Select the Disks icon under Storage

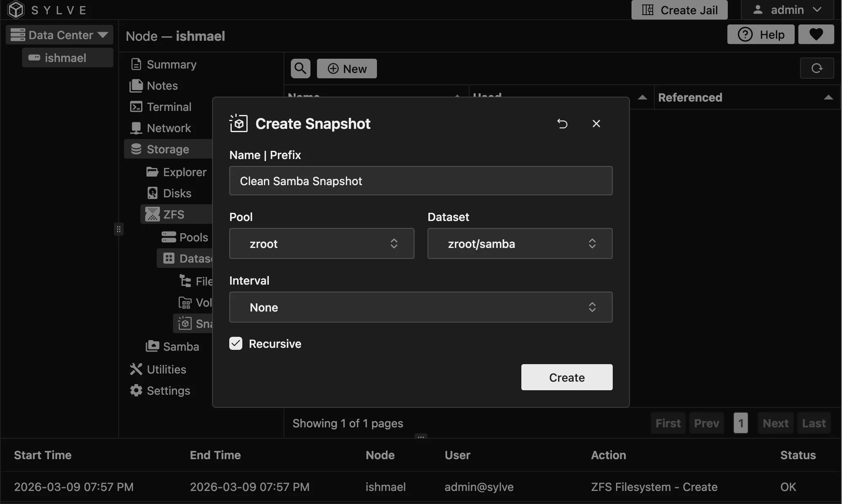tap(152, 193)
